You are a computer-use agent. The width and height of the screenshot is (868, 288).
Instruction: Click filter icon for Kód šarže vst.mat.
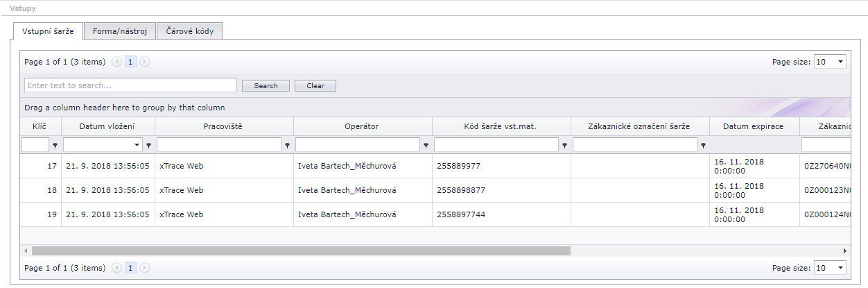564,146
